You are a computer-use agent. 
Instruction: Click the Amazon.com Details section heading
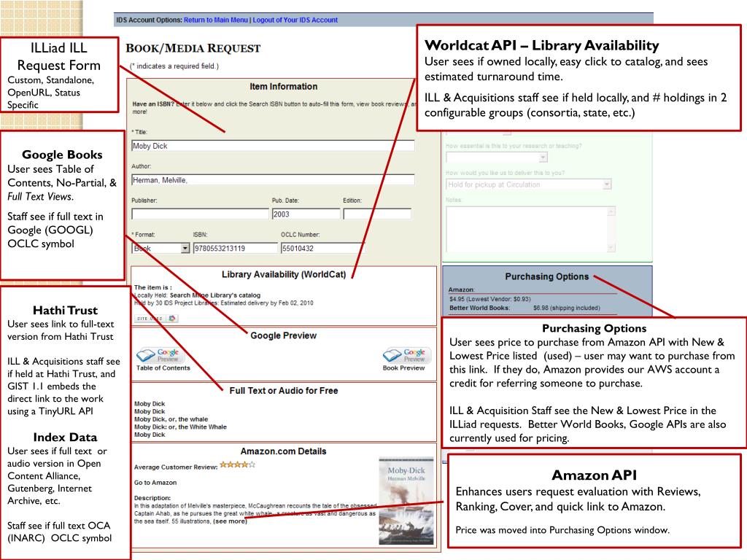click(284, 451)
